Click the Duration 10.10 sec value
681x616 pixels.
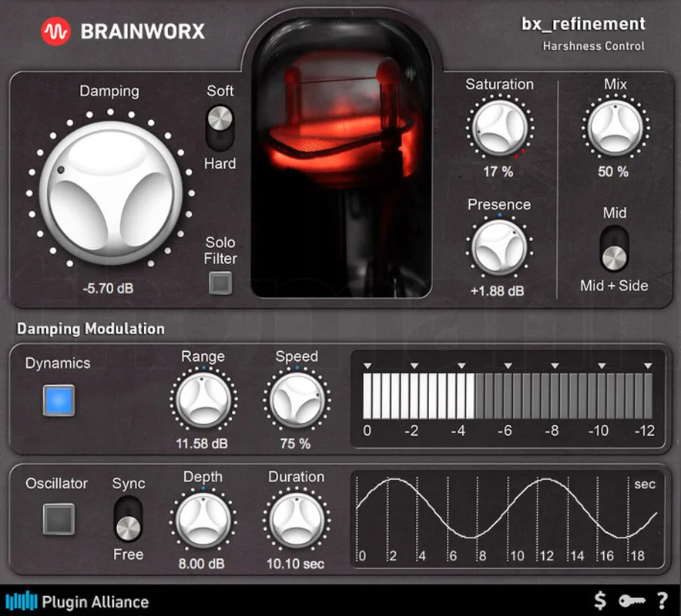(295, 564)
